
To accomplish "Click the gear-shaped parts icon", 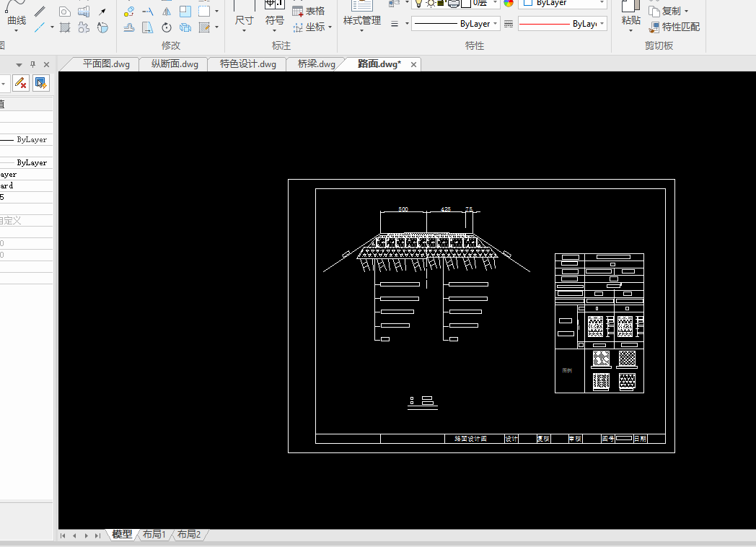I will (84, 27).
